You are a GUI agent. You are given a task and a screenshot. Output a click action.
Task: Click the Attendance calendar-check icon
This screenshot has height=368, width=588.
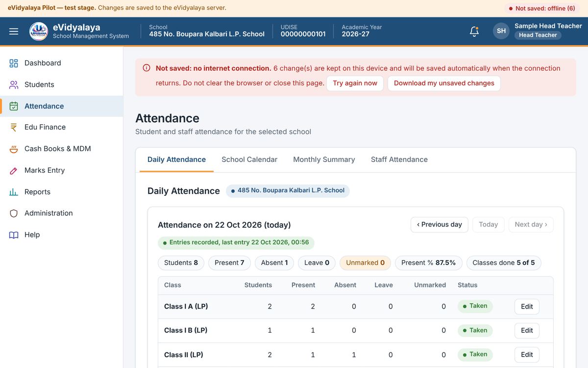tap(14, 106)
